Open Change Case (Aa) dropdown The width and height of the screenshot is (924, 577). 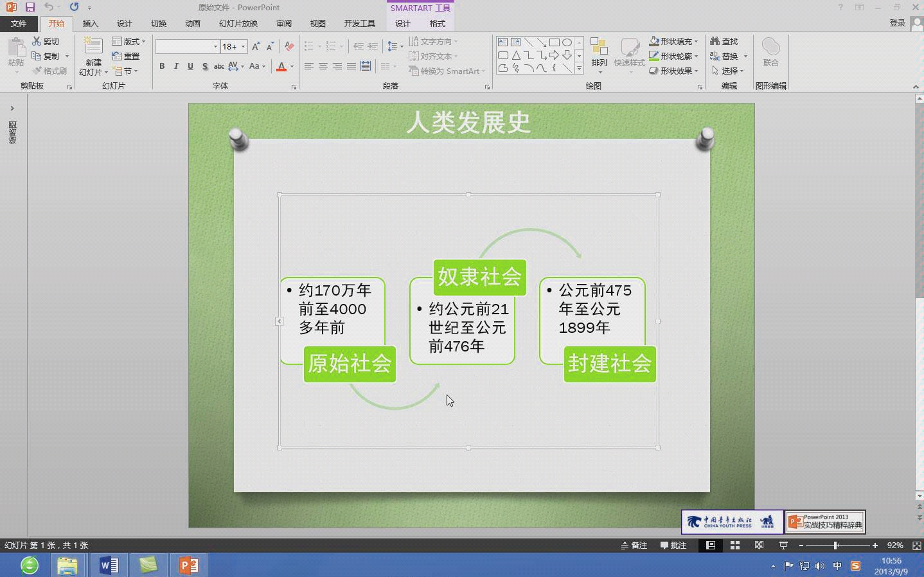click(257, 66)
